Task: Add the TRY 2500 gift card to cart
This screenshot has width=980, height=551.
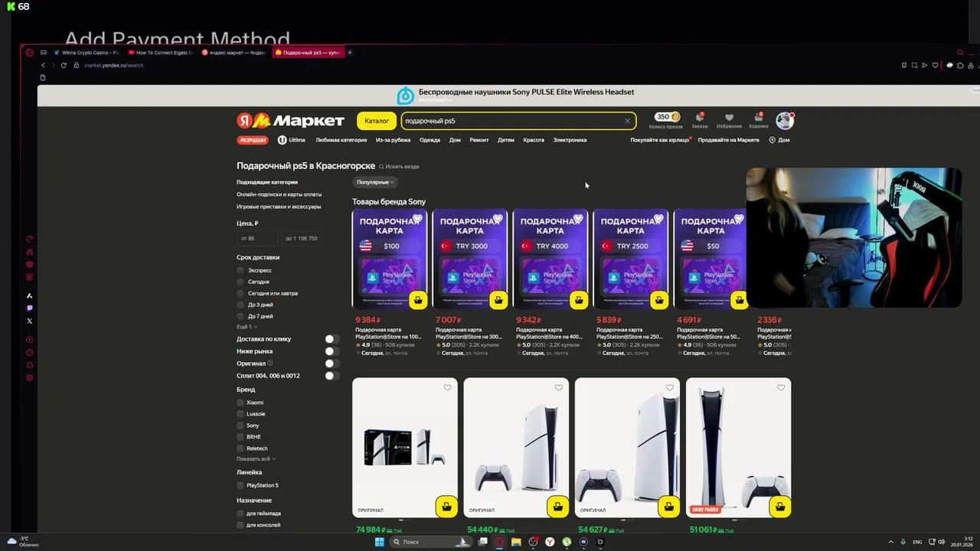Action: tap(659, 300)
